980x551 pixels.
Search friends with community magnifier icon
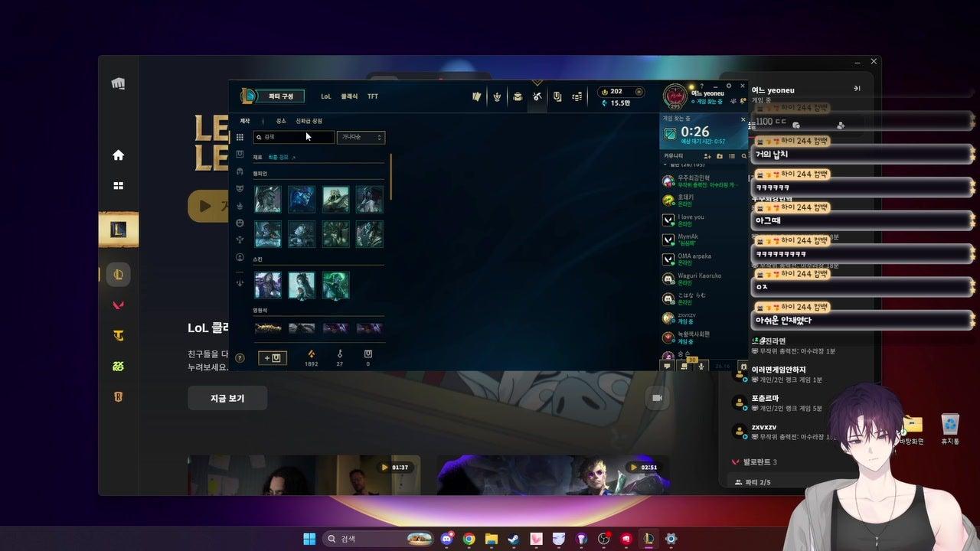pos(743,156)
